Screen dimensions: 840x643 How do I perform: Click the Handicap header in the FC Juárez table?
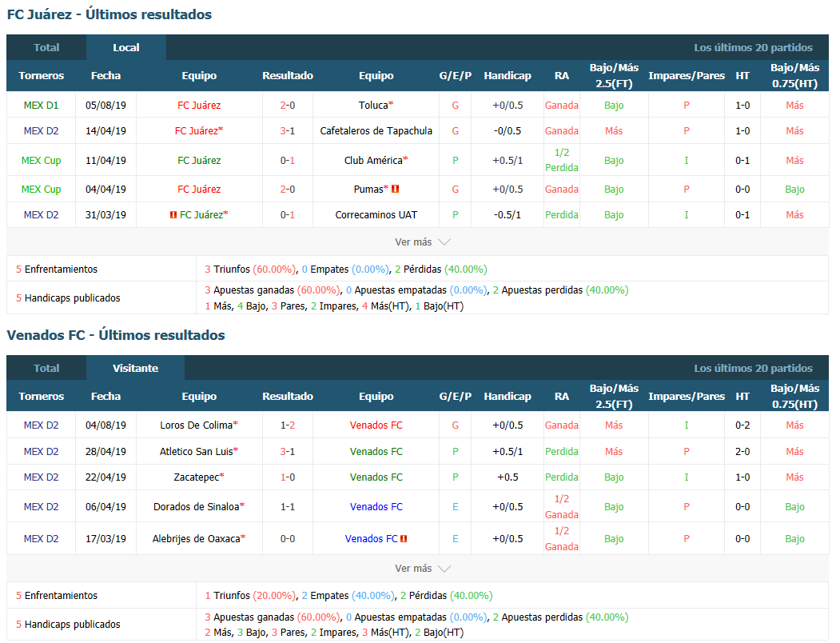tap(508, 76)
